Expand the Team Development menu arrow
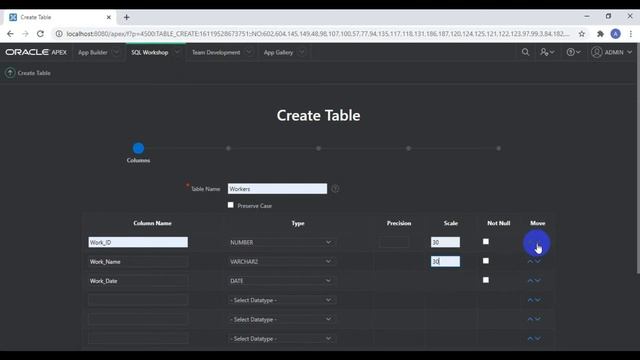Viewport: 640px width, 360px height. tap(249, 52)
